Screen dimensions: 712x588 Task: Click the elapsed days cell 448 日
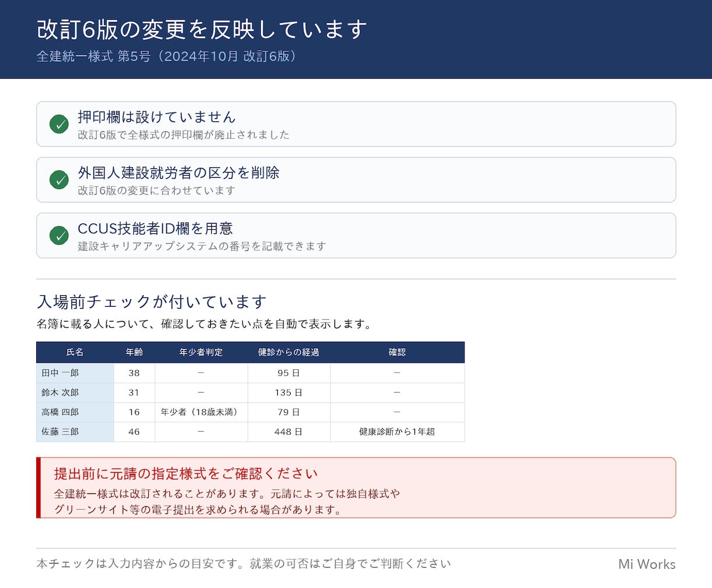(x=289, y=432)
